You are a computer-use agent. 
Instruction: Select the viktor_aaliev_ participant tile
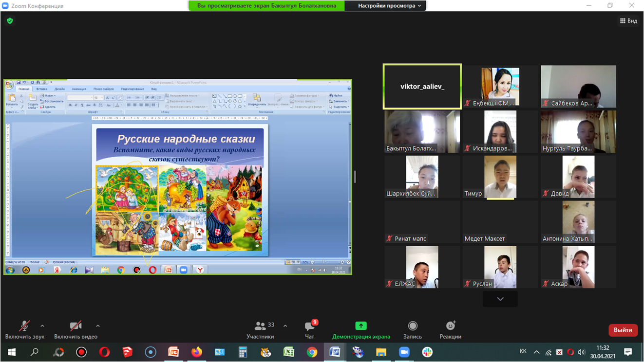coord(422,87)
